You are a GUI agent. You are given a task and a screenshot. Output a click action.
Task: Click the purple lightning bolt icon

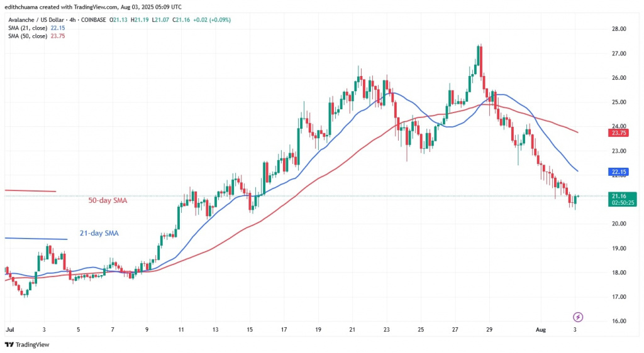pos(578,317)
